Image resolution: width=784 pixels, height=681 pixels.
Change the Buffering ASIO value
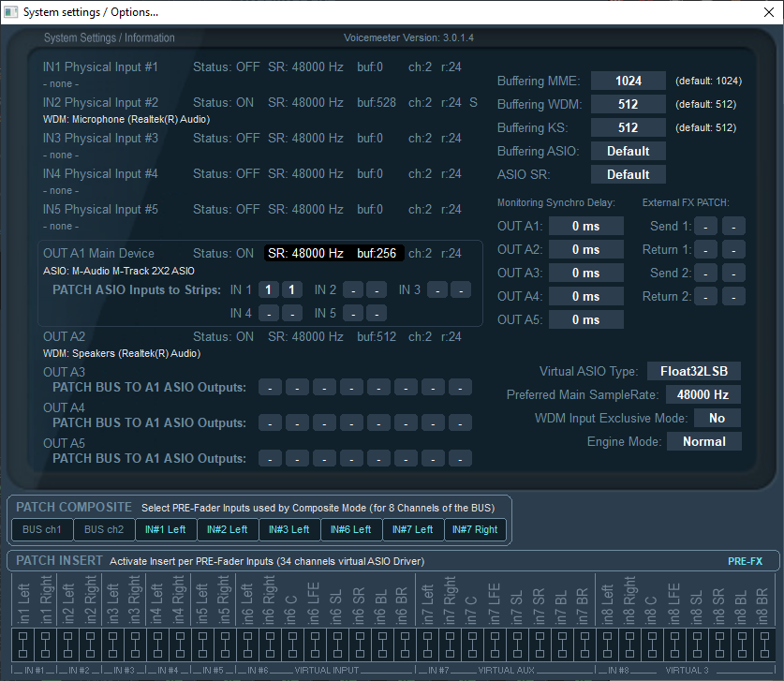coord(628,151)
